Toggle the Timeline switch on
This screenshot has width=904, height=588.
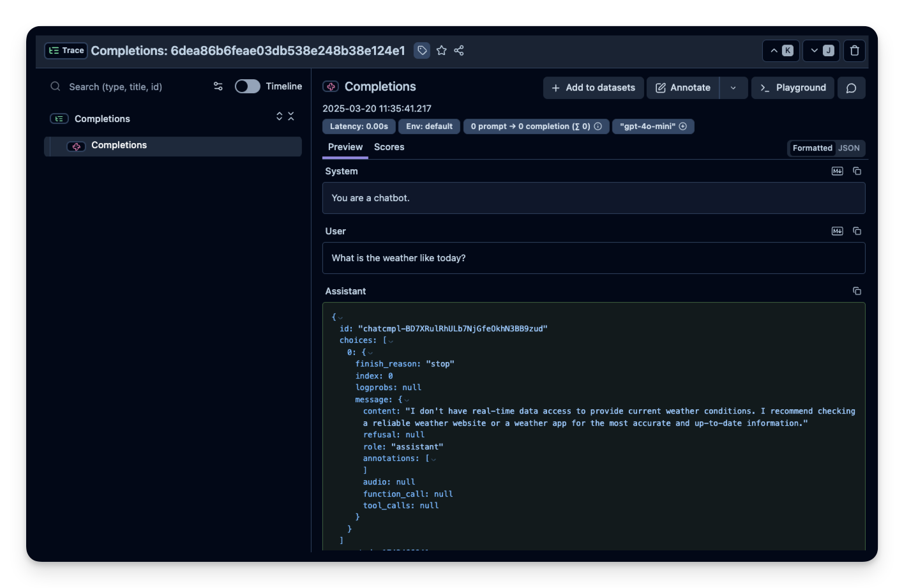tap(247, 85)
